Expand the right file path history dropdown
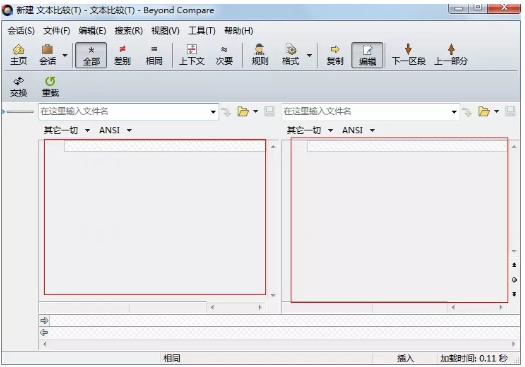 (x=454, y=112)
